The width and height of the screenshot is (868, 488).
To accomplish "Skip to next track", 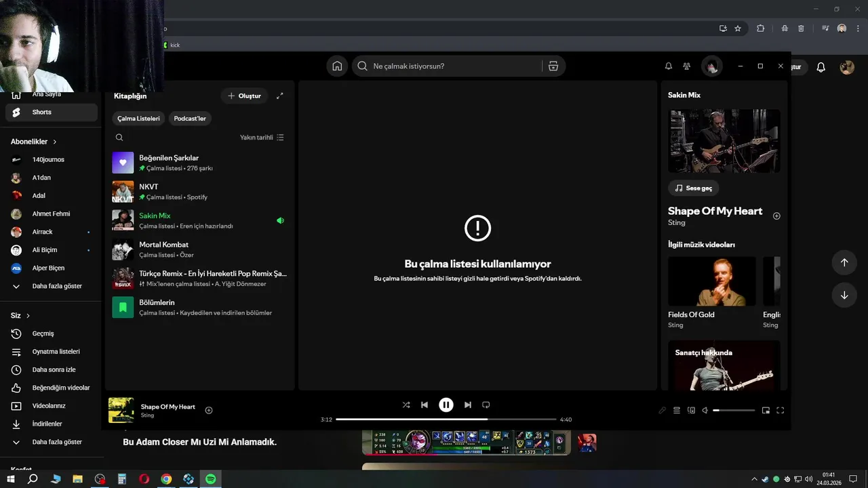I will click(x=467, y=405).
